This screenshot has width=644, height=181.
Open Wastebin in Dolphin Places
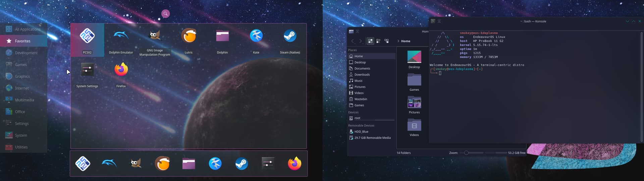(x=371, y=99)
